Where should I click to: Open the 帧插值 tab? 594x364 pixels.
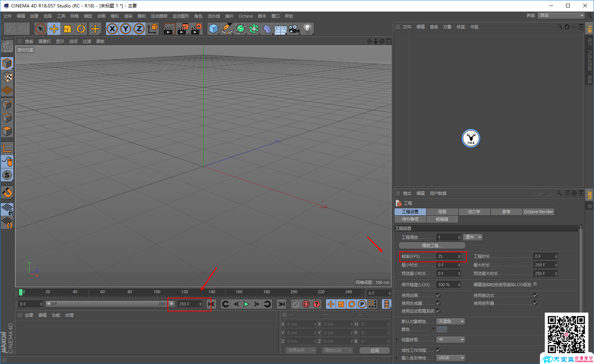pyautogui.click(x=442, y=219)
